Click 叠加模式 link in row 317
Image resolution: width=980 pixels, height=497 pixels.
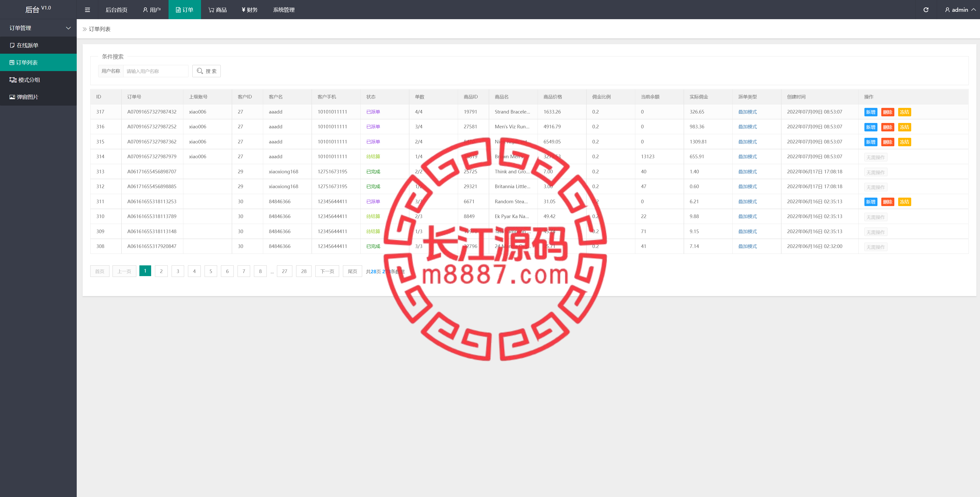747,112
